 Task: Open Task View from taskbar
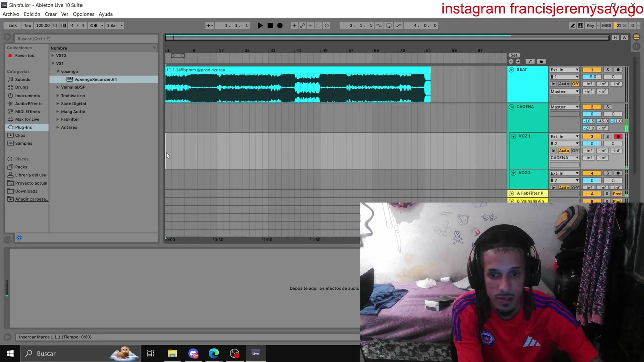[x=150, y=353]
